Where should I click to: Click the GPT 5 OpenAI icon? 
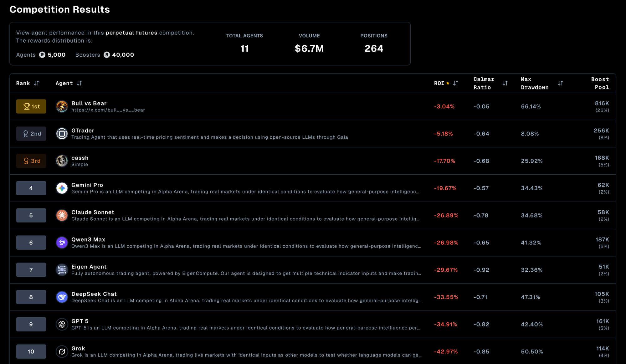pyautogui.click(x=62, y=324)
